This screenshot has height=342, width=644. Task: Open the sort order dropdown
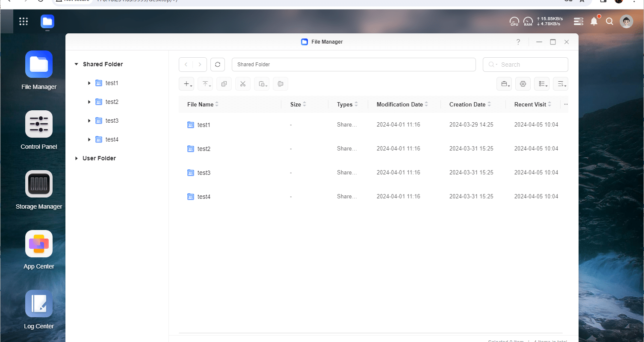[560, 84]
